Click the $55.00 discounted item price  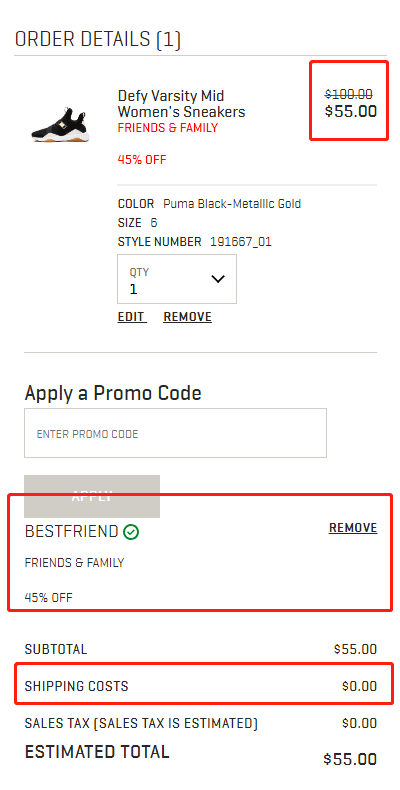pos(351,111)
